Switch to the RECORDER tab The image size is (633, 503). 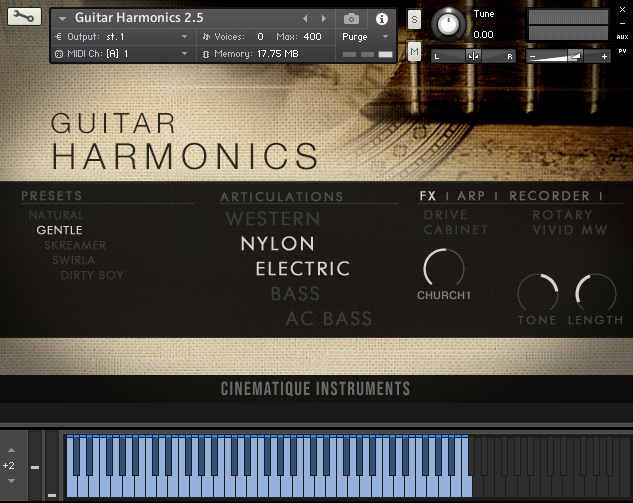pos(549,196)
